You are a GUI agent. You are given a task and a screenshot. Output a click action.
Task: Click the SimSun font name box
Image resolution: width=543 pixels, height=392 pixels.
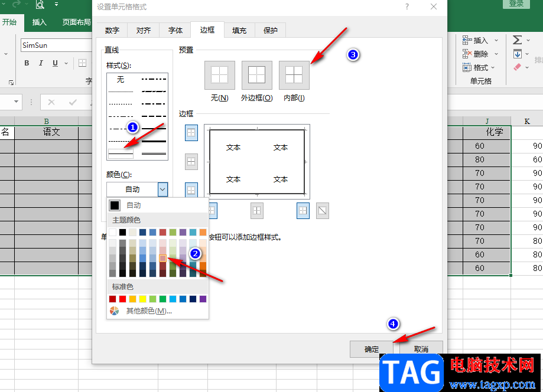pos(57,45)
